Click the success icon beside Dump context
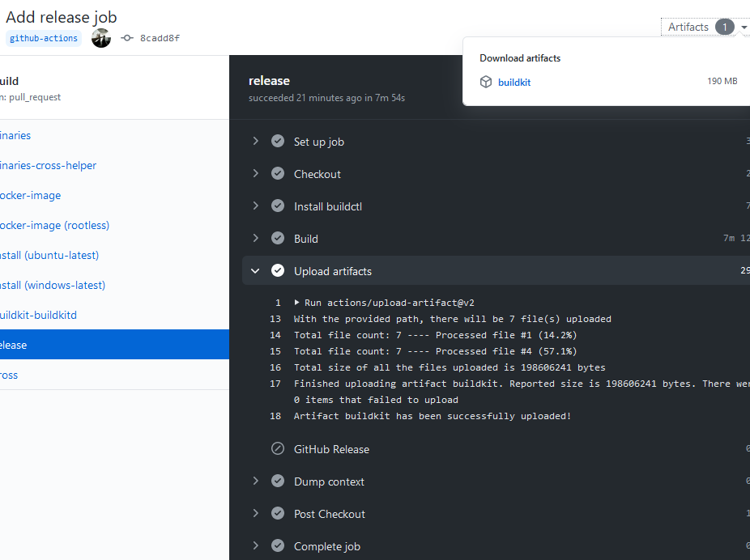Viewport: 750px width, 560px height. [278, 481]
